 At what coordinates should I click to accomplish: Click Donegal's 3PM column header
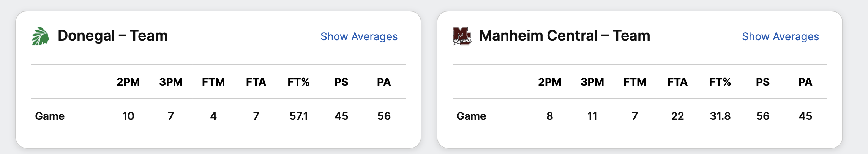(x=171, y=82)
